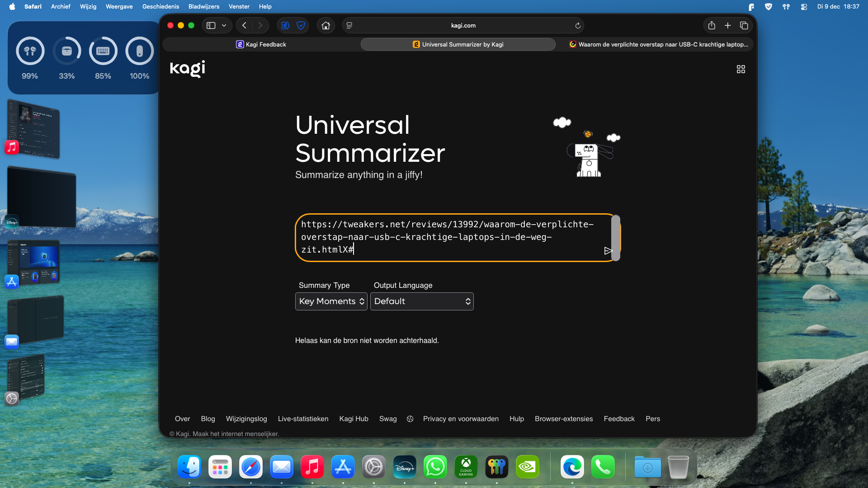Toggle theme icon in footer
Screen dimensions: 868x488
pyautogui.click(x=410, y=419)
